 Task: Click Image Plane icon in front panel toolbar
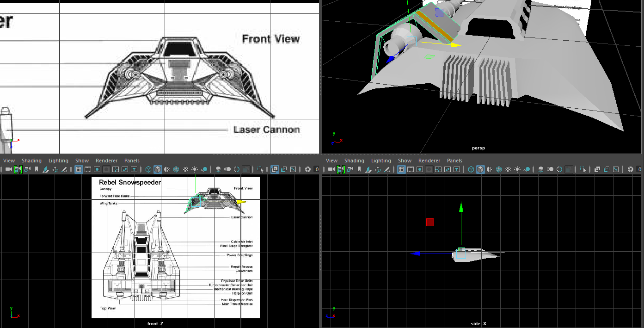pyautogui.click(x=46, y=169)
